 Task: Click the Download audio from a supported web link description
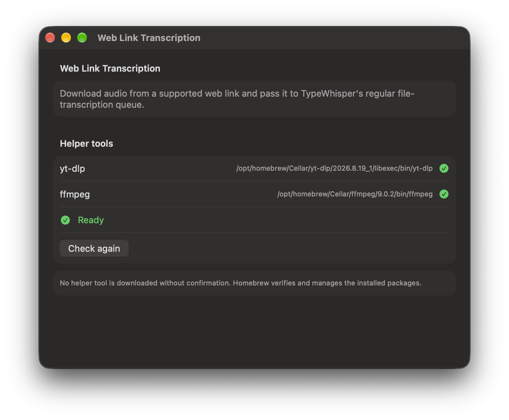(x=237, y=99)
